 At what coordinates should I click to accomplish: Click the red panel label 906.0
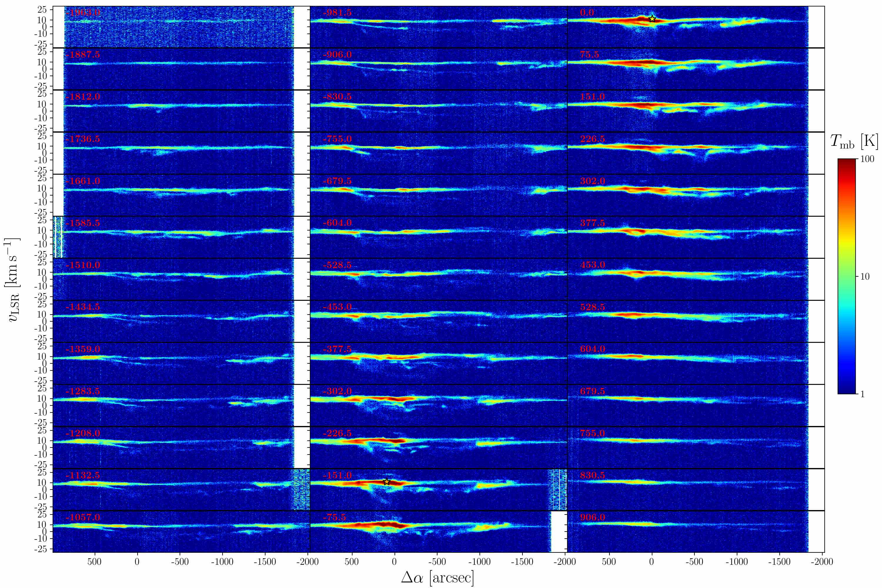coord(592,517)
